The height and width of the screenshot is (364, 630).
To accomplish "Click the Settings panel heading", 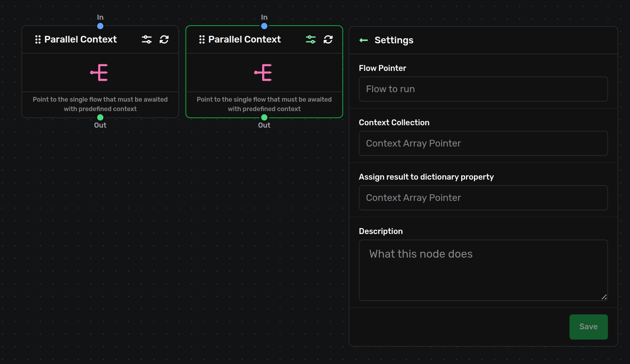I will (394, 40).
